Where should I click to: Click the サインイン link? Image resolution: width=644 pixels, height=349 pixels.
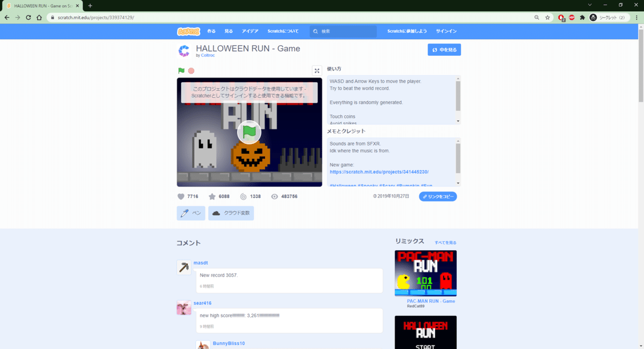click(447, 31)
